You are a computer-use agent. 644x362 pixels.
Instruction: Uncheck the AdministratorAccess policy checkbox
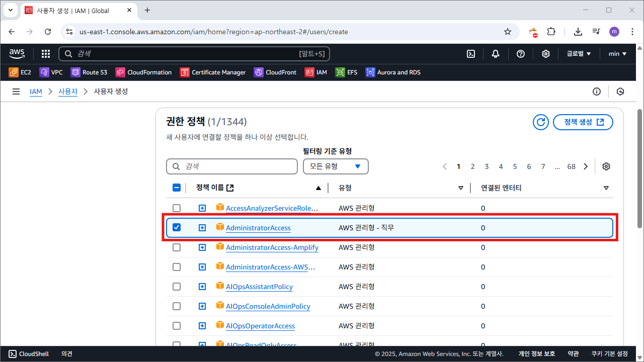[177, 228]
